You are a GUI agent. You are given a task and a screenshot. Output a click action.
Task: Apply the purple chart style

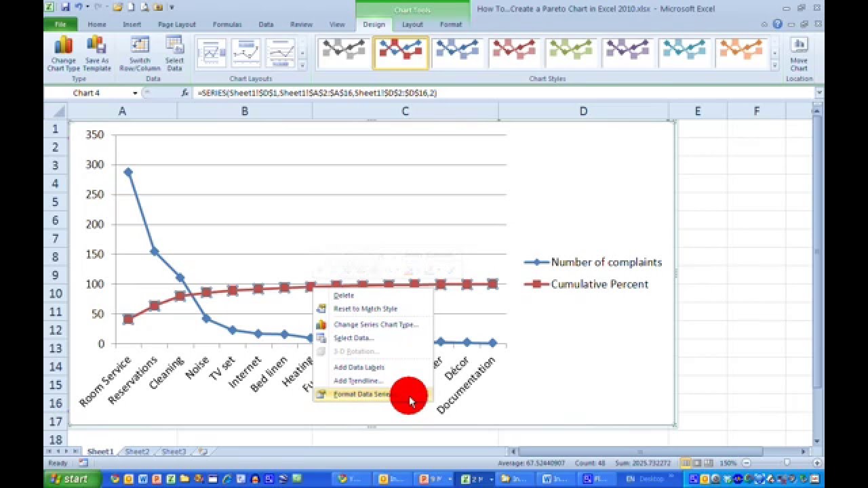click(628, 53)
